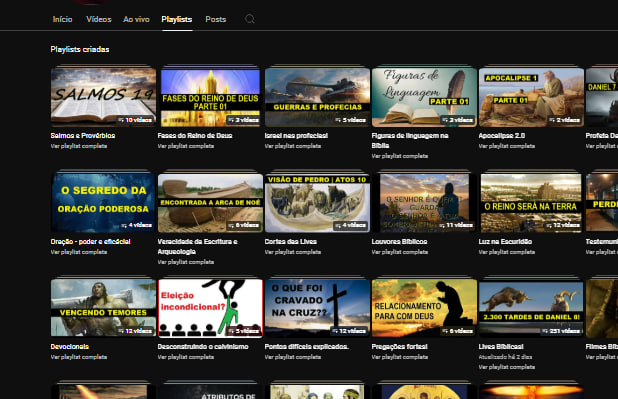The image size is (618, 399).
Task: Open the Vencendo Temores thumbnail
Action: pos(103,308)
